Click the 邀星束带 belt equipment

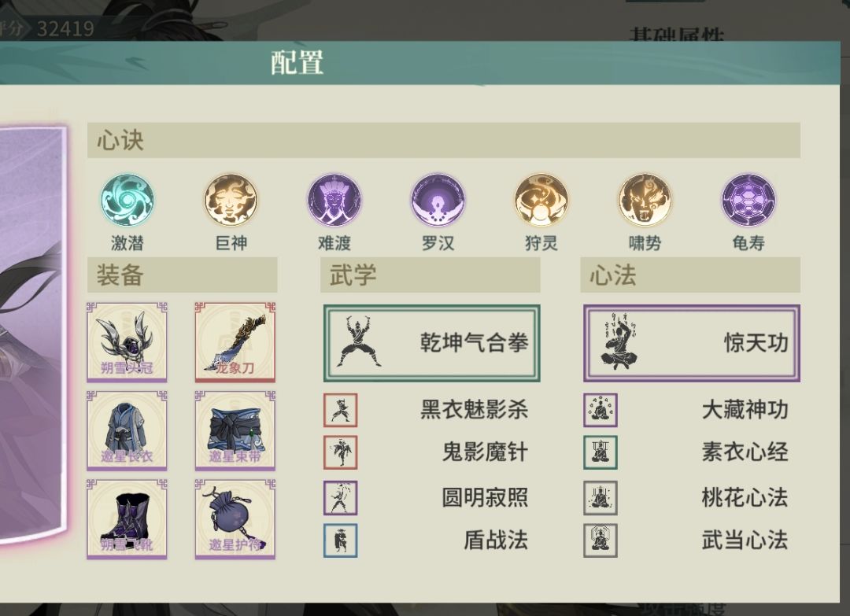click(235, 430)
